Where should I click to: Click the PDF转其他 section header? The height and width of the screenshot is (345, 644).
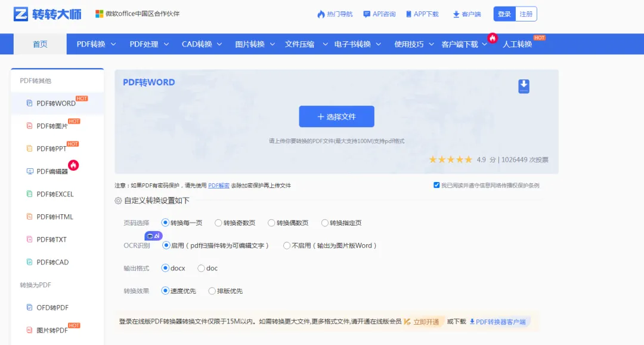(x=35, y=81)
